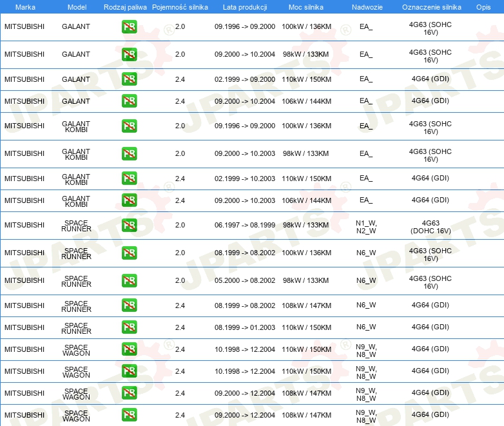Select the Nadwozie column header

coord(365,7)
